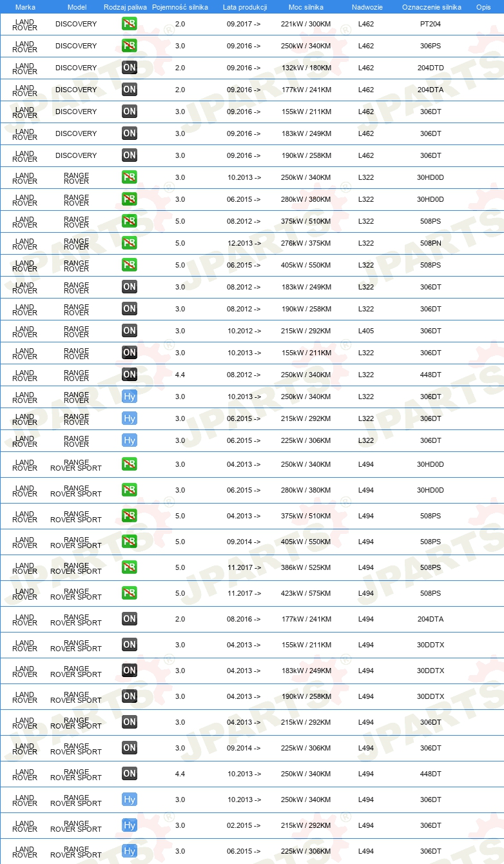Click ON icon in Discovery 183kW / 249KM row
This screenshot has height=864, width=504.
point(130,133)
